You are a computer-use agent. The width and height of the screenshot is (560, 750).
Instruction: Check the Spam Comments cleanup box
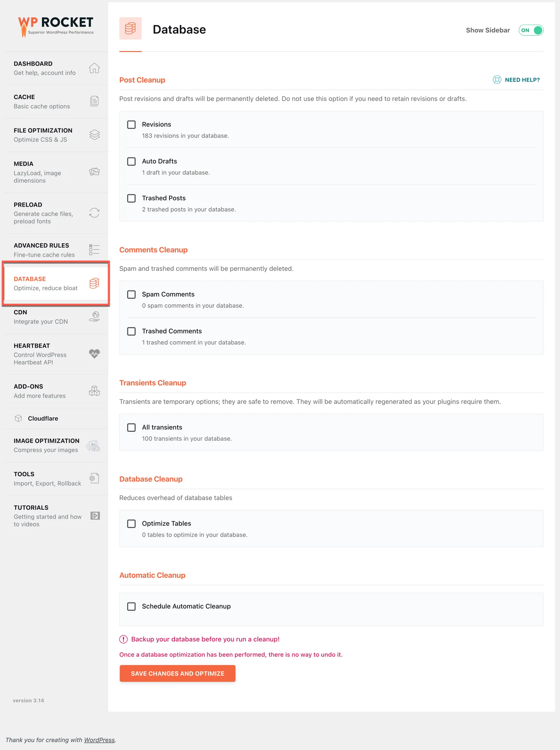tap(131, 294)
